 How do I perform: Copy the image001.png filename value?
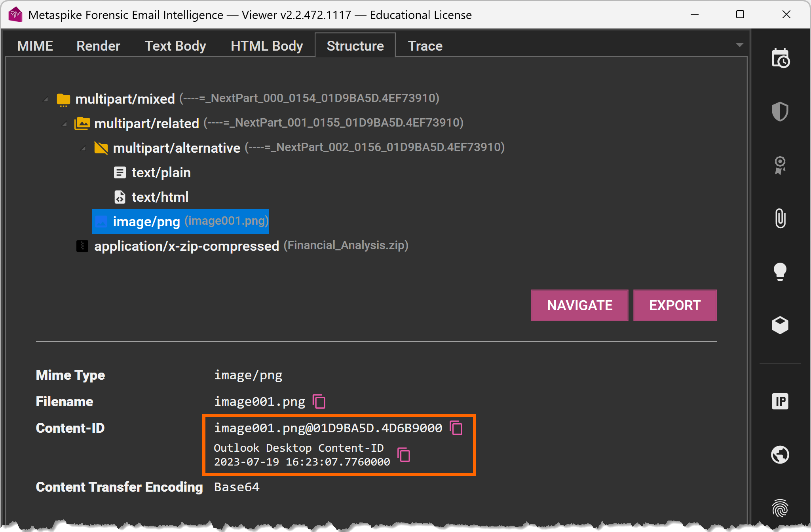point(319,401)
